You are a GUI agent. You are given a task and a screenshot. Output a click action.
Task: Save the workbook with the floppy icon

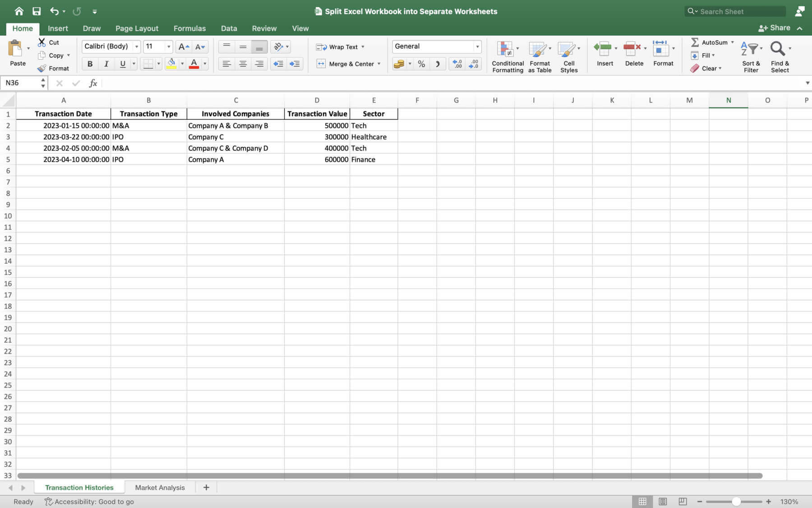coord(37,11)
